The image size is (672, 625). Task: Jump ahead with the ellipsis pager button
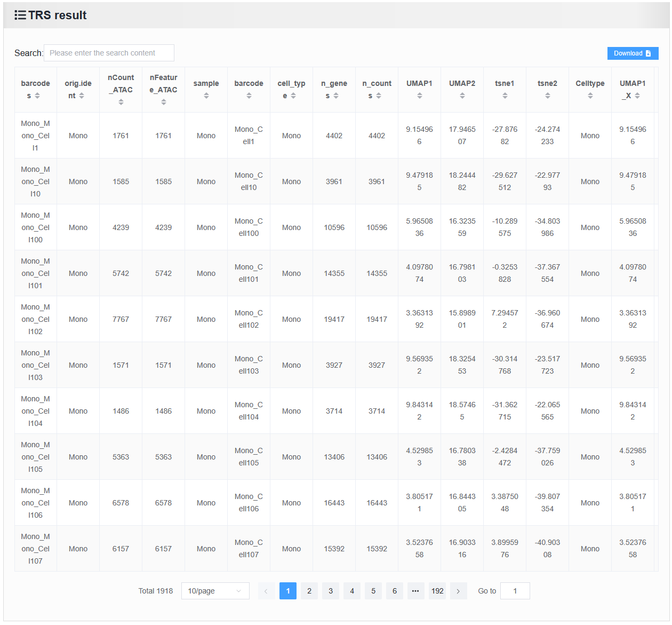click(415, 591)
